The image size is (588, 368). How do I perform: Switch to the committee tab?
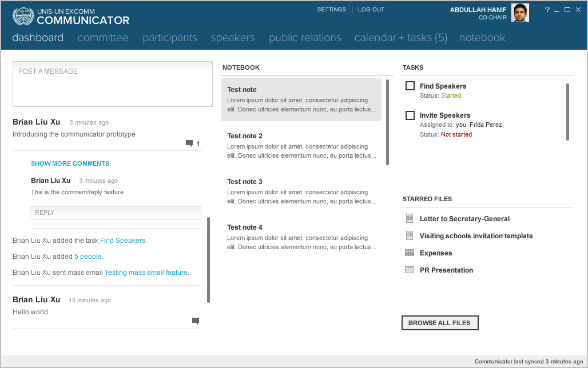tap(103, 38)
